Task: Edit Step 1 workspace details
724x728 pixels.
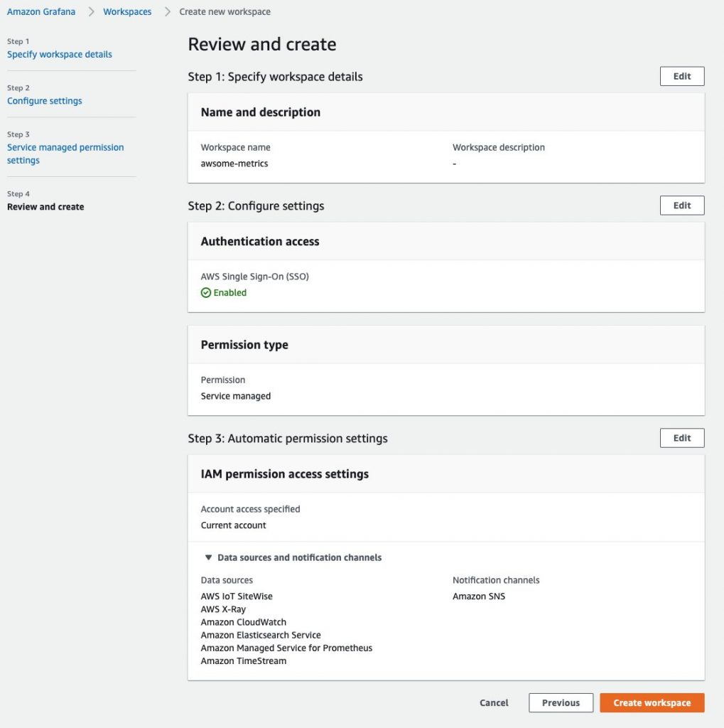Action: [682, 76]
